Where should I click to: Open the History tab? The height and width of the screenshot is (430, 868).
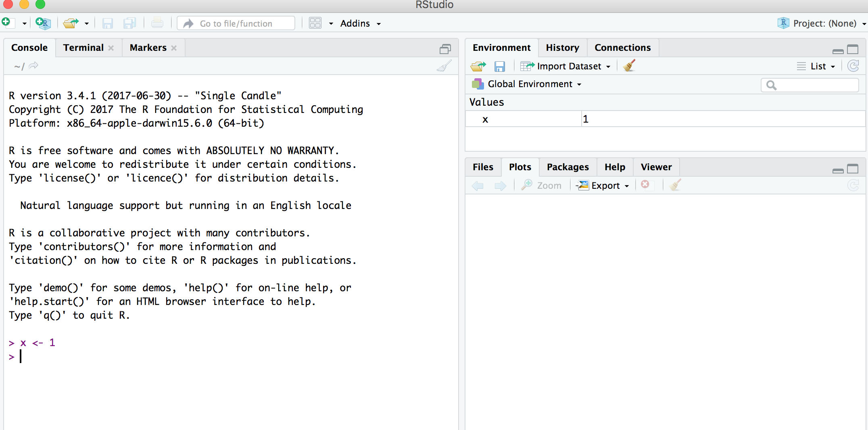562,48
